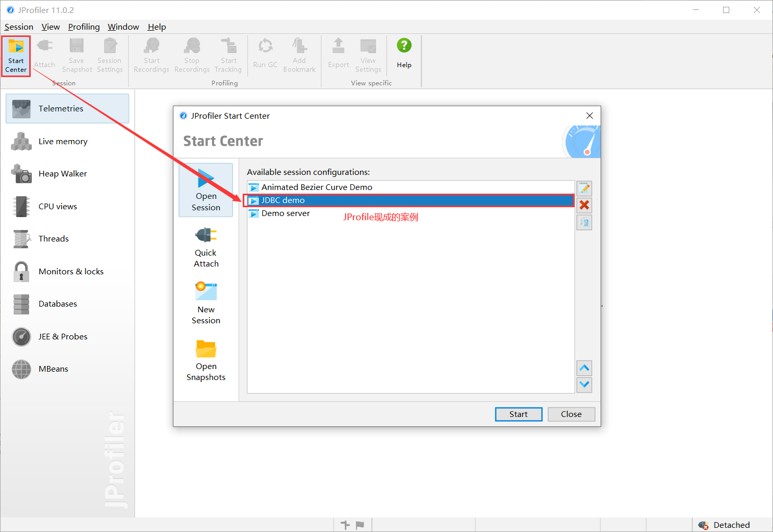This screenshot has width=773, height=532.
Task: Select Open Session in Start Center
Action: 206,190
